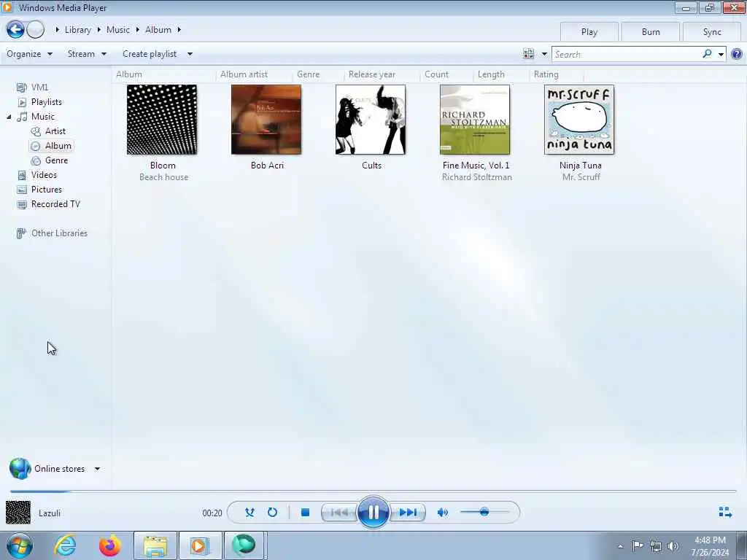This screenshot has width=747, height=560.
Task: Click Album in the breadcrumb
Action: point(158,29)
